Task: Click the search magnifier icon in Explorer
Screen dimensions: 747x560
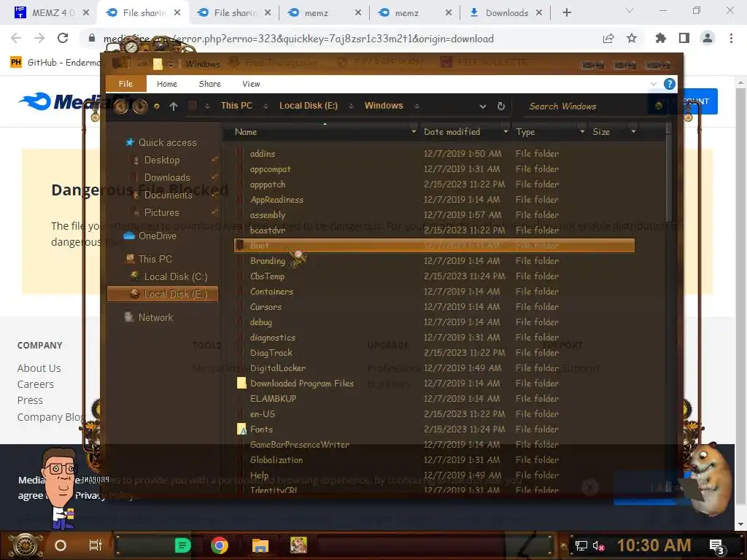Action: [x=659, y=106]
